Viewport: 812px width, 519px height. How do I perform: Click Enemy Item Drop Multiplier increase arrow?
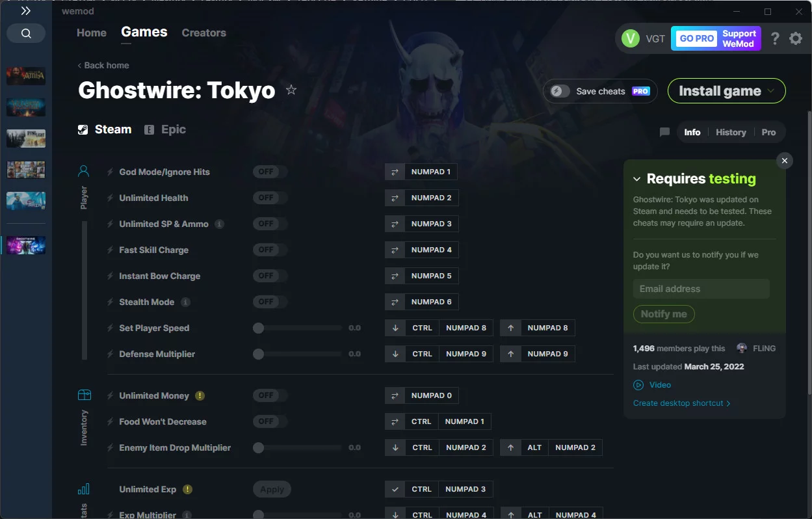pyautogui.click(x=510, y=447)
